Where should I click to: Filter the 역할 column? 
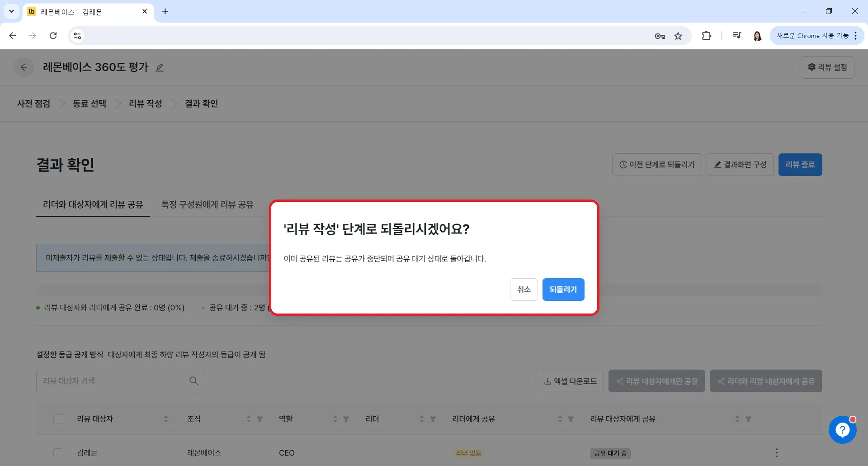point(346,419)
